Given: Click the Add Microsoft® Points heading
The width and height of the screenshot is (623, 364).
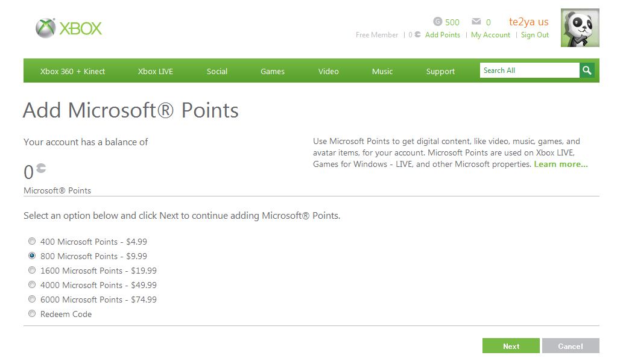Looking at the screenshot, I should 131,110.
